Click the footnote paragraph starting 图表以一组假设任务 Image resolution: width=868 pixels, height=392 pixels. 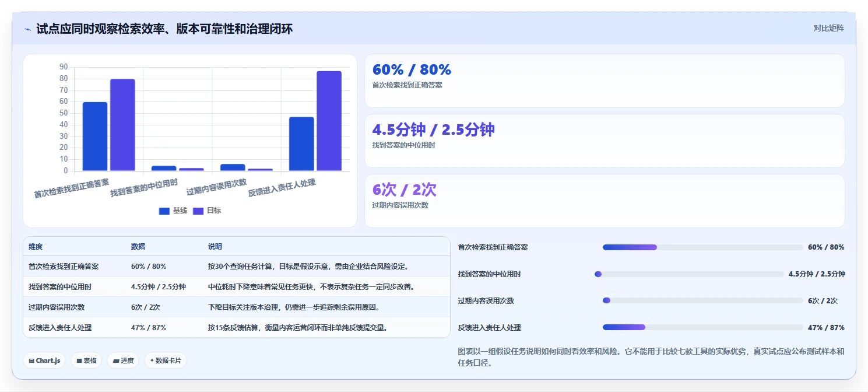pyautogui.click(x=651, y=357)
